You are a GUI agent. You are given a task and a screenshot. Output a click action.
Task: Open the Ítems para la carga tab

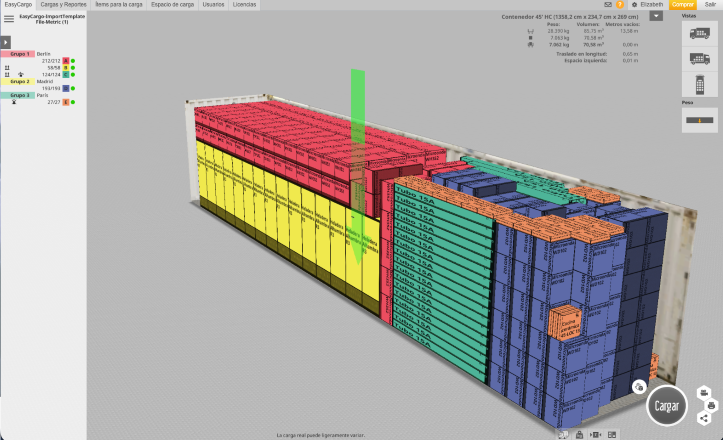[119, 5]
